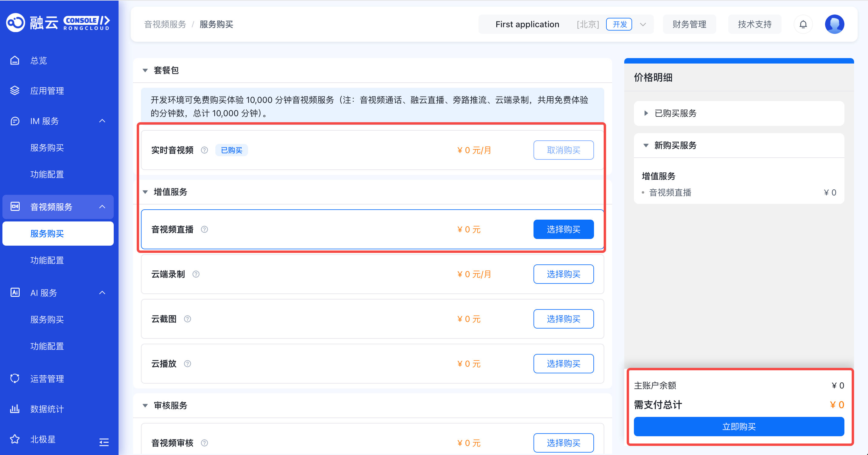Click the 运营管理 operations management icon

pyautogui.click(x=15, y=378)
